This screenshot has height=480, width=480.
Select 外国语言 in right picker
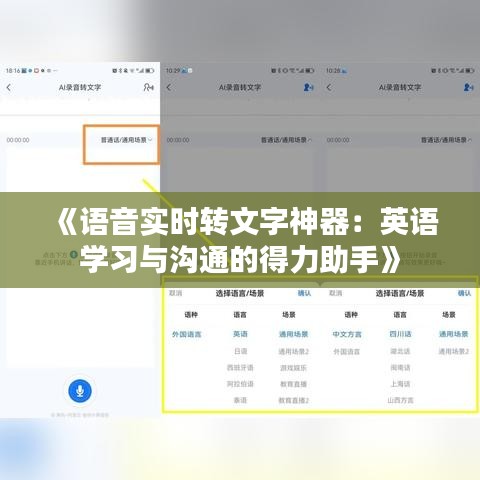pos(347,351)
